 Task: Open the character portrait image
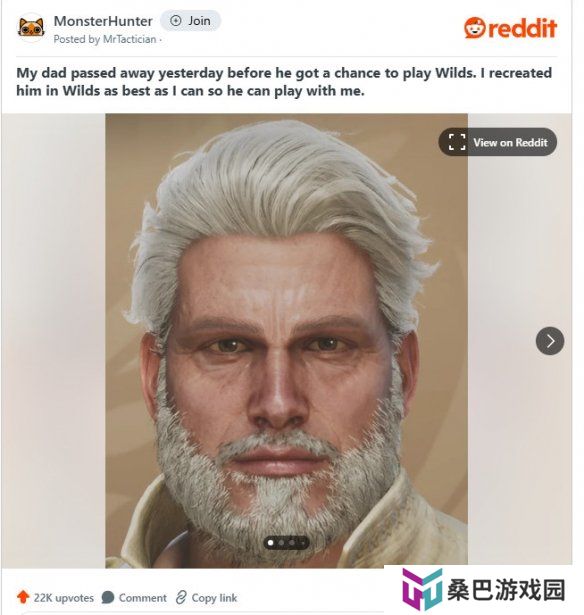coord(286,340)
